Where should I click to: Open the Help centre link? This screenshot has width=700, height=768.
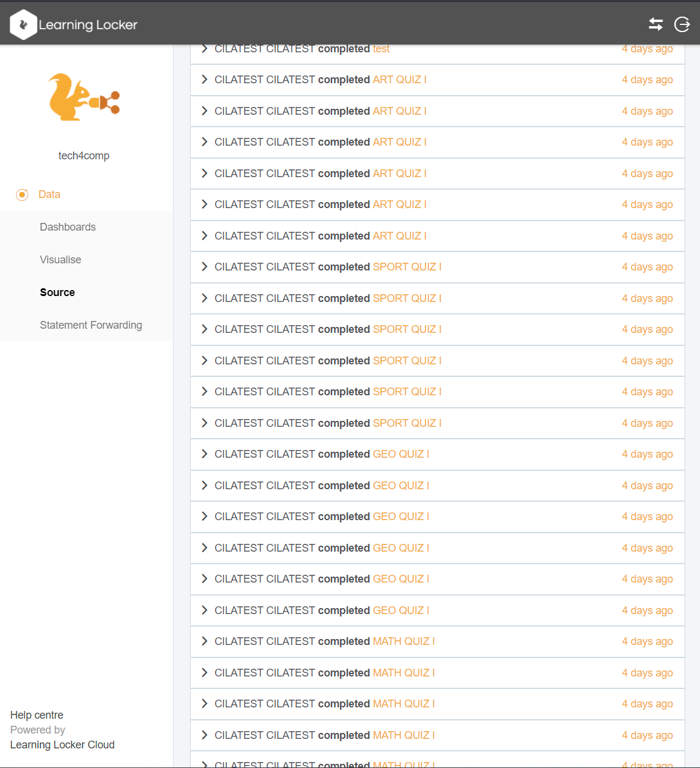36,715
